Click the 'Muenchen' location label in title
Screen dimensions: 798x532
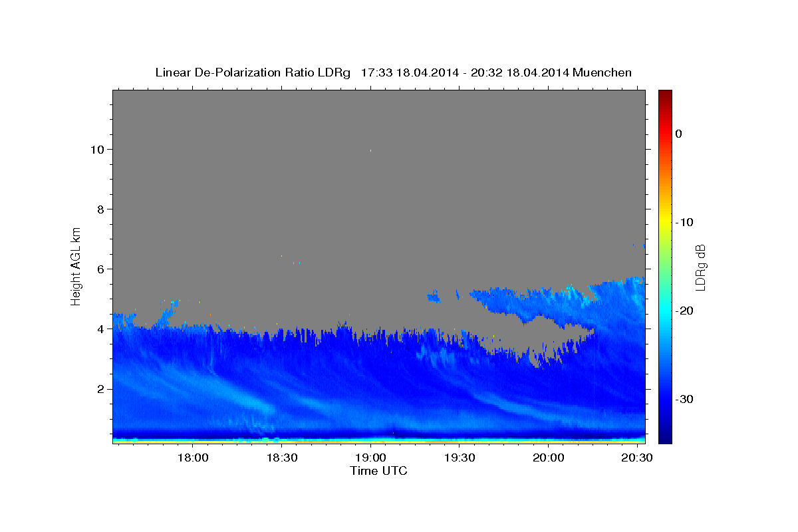(603, 72)
